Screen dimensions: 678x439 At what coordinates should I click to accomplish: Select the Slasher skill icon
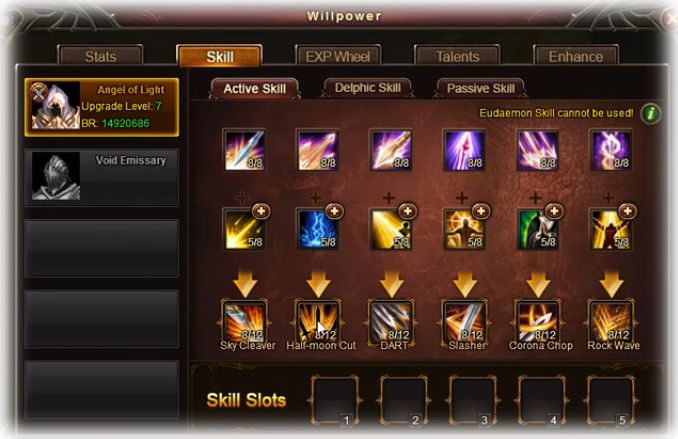464,322
